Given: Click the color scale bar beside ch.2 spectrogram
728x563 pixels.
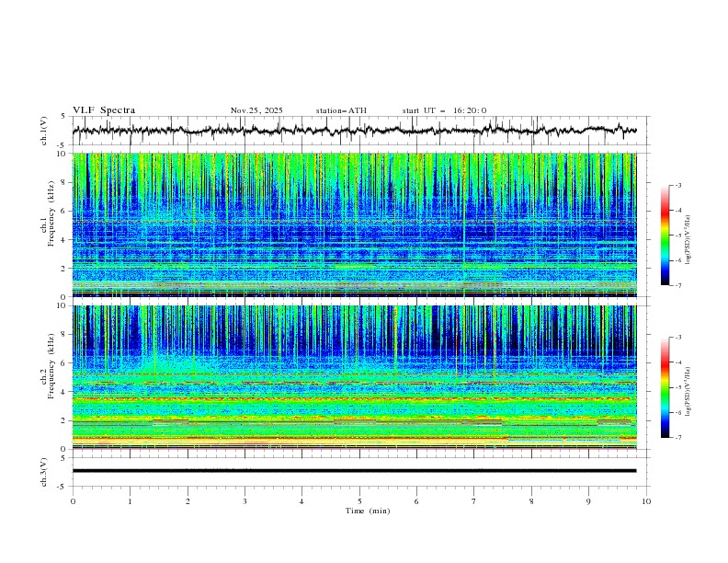Looking at the screenshot, I should point(665,387).
